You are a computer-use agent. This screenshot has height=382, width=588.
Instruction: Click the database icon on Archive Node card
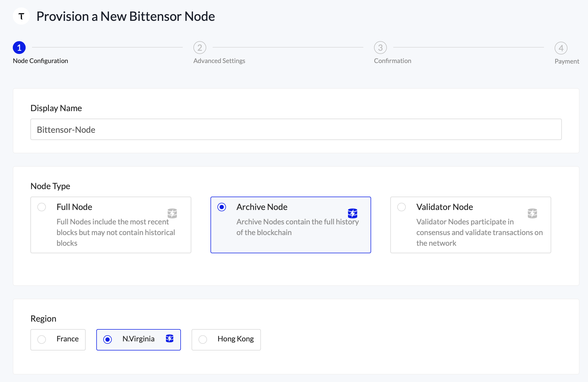click(352, 213)
